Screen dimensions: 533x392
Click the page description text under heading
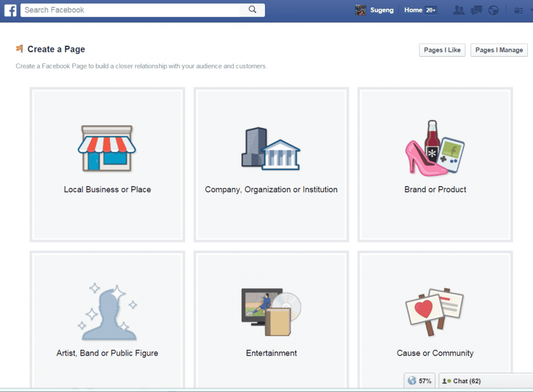tap(142, 66)
